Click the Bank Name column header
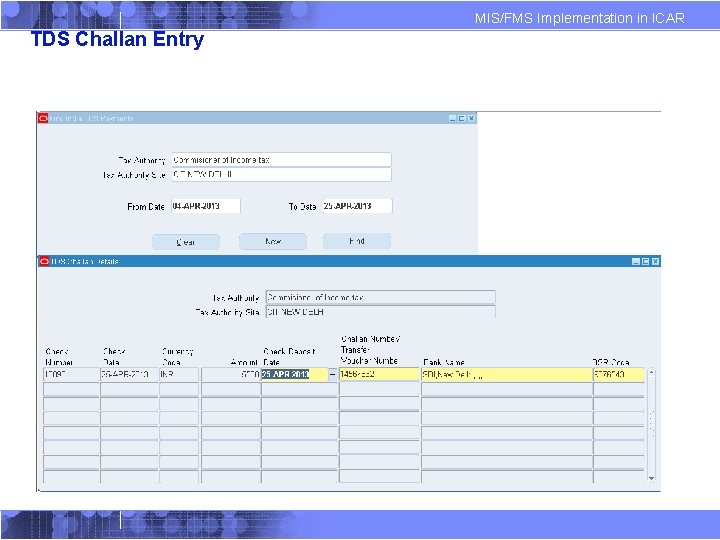The image size is (720, 540). point(444,362)
